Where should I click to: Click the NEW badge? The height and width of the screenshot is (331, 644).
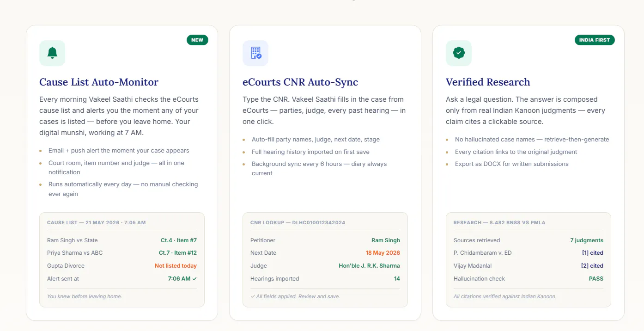[x=197, y=40]
